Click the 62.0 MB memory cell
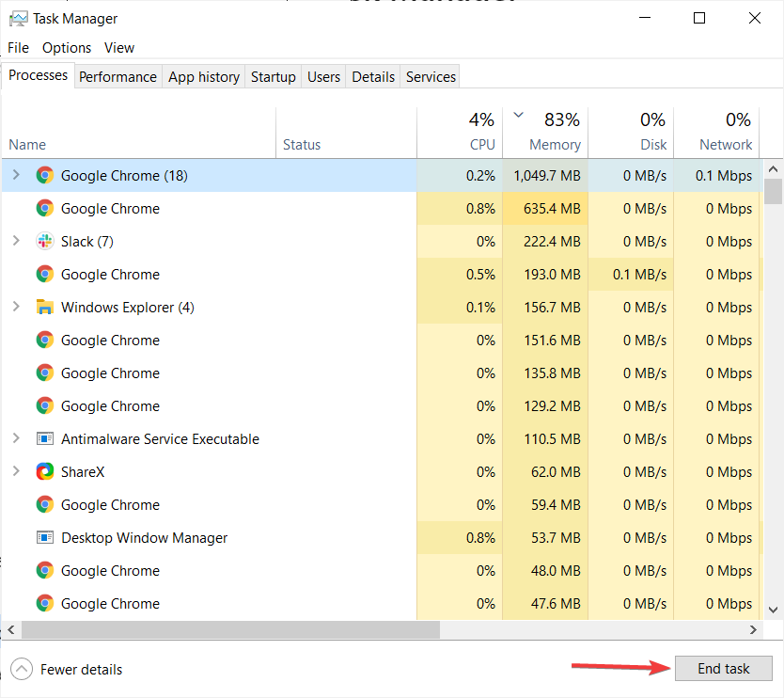Screen dimensions: 784x698 [545, 472]
